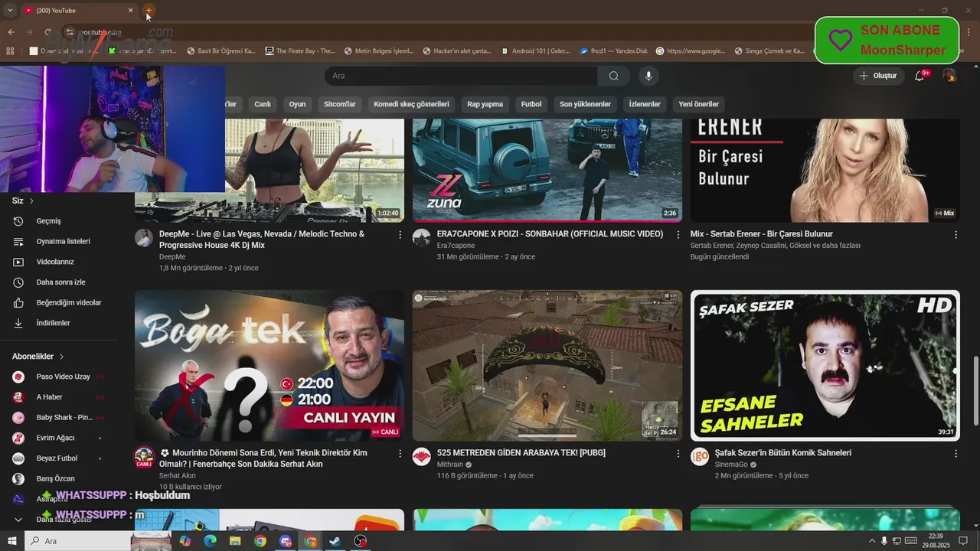Select the Yeni öneriler chip
The width and height of the screenshot is (980, 551).
699,104
